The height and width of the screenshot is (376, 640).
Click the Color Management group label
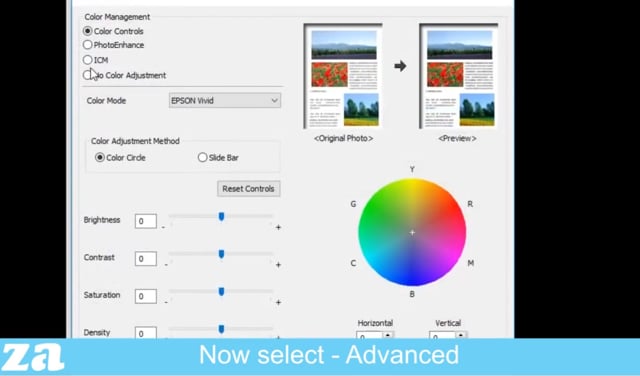tap(117, 17)
